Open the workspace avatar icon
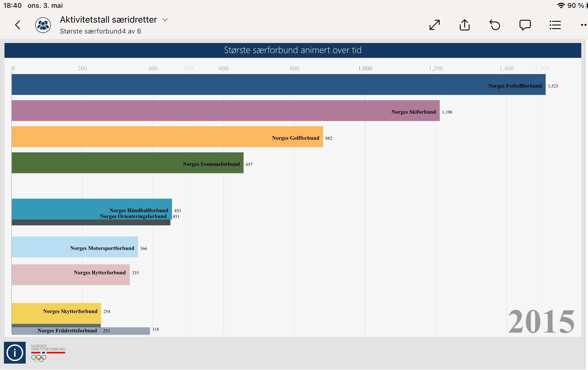Viewport: 588px width, 370px height. point(43,25)
